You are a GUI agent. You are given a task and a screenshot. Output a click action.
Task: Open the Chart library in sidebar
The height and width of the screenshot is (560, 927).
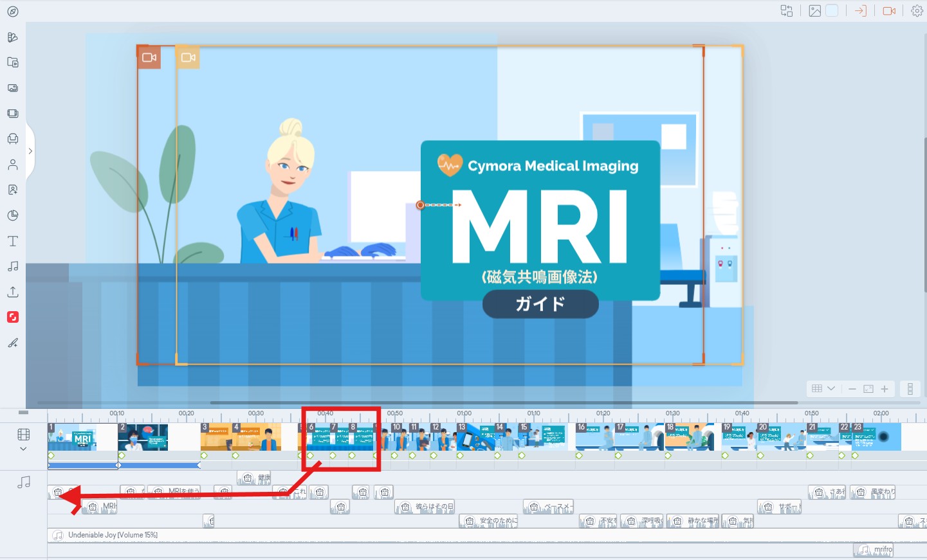point(13,215)
